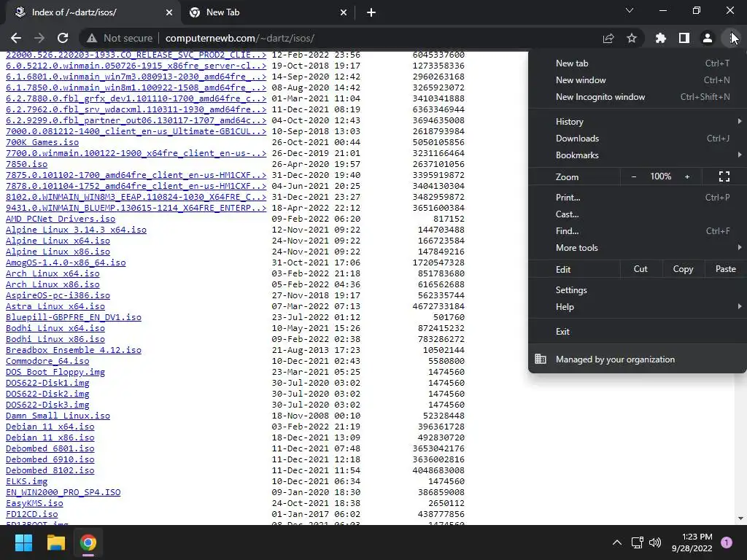The image size is (747, 560).
Task: Click Copy in the Edit row
Action: [x=683, y=269]
